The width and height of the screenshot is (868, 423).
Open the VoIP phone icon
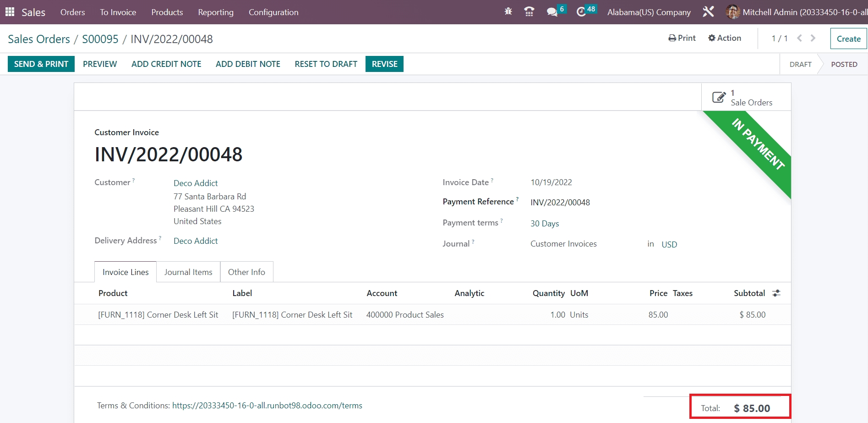(529, 12)
